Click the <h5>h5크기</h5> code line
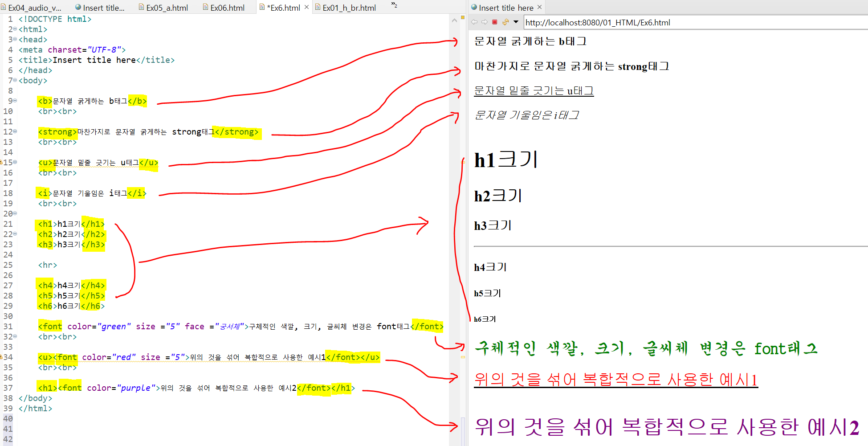Screen dimensions: 868x446 pos(72,296)
